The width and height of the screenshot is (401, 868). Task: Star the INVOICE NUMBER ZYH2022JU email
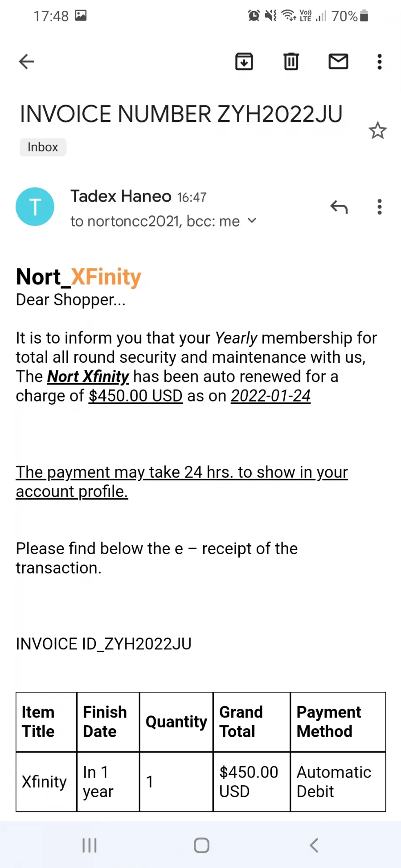378,130
